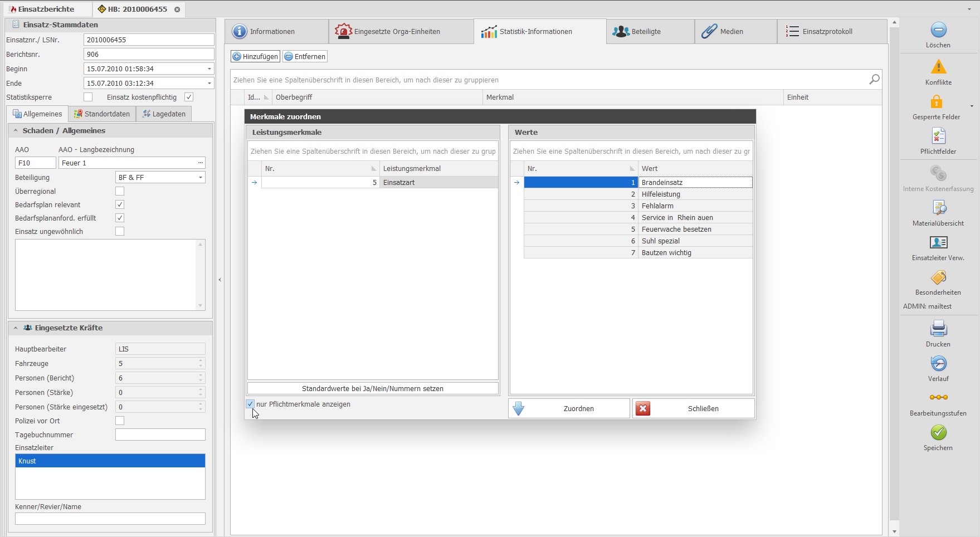Open the Standortdaten tab
The image size is (980, 537).
pos(102,114)
